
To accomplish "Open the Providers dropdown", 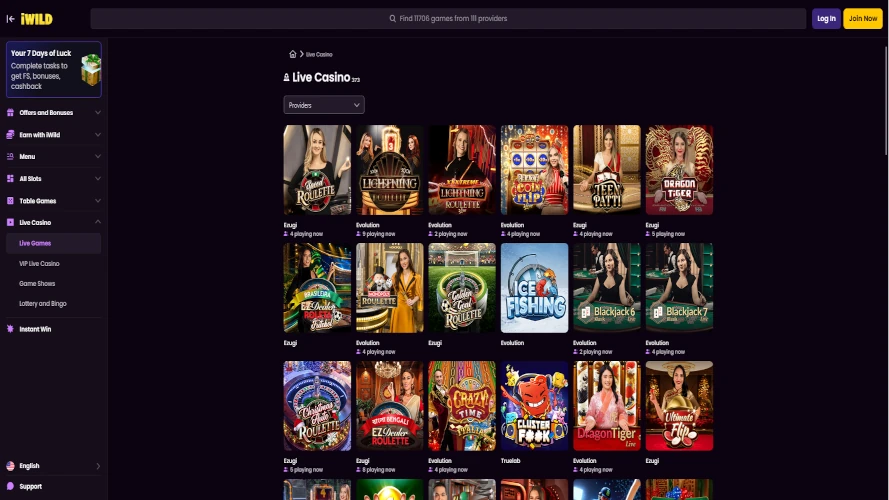I will click(324, 105).
